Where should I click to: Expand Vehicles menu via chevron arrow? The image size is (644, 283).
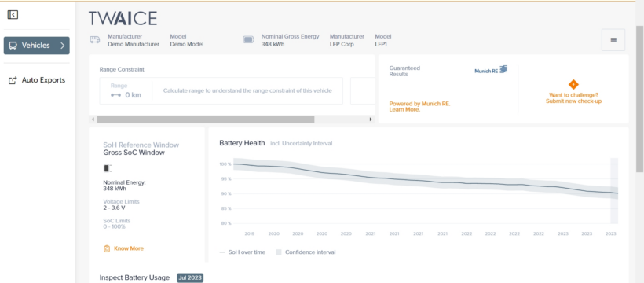coord(62,46)
